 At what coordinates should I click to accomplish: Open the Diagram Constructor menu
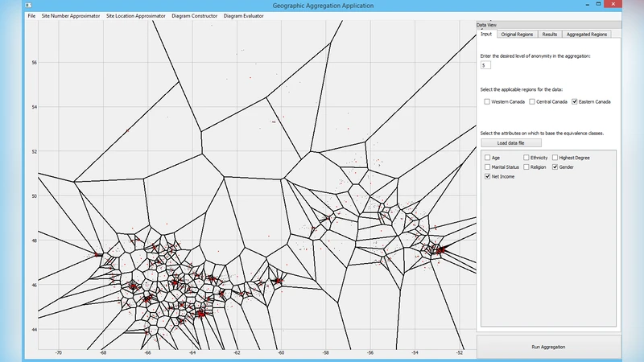click(194, 15)
